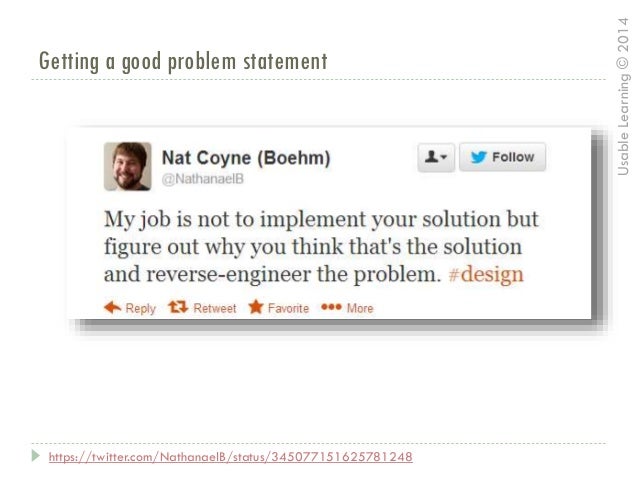
Task: Click the Retweet text label
Action: pos(214,308)
